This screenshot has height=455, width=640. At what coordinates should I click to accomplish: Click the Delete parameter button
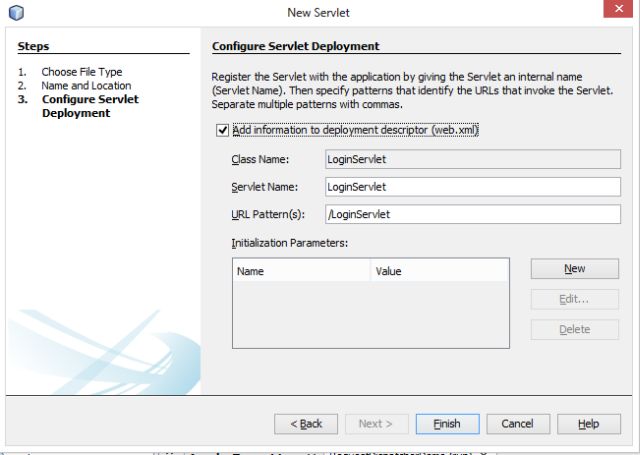tap(574, 329)
